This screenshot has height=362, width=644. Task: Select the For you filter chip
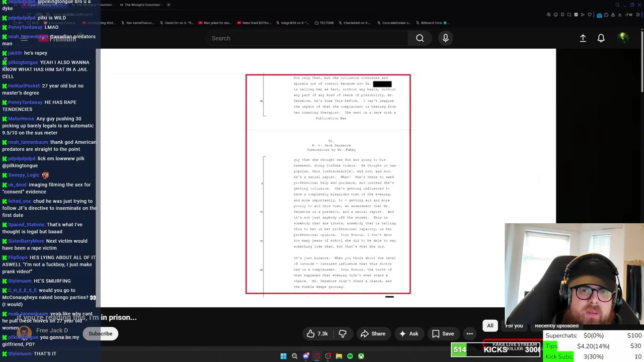click(514, 326)
